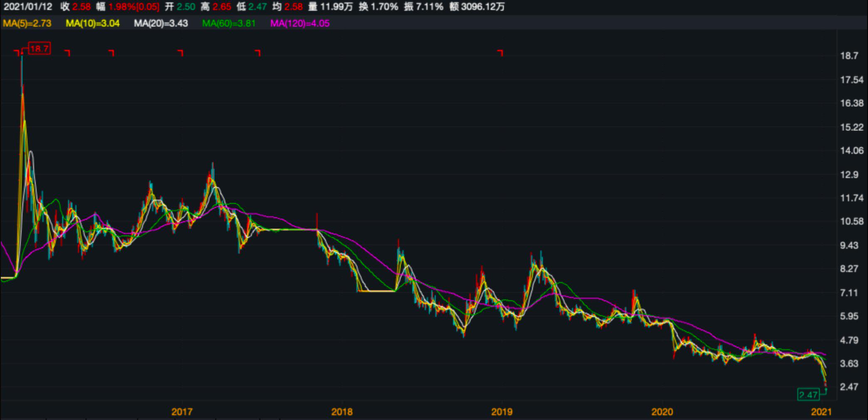The image size is (868, 420).
Task: Click the red event marker above mid-2017
Action: pyautogui.click(x=258, y=52)
